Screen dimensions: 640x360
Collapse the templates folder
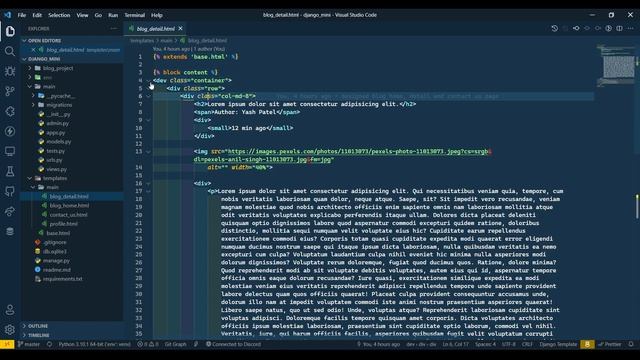tap(72, 178)
